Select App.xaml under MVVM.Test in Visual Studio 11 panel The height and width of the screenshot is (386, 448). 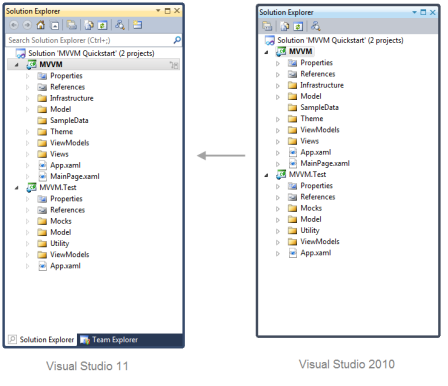coord(65,266)
